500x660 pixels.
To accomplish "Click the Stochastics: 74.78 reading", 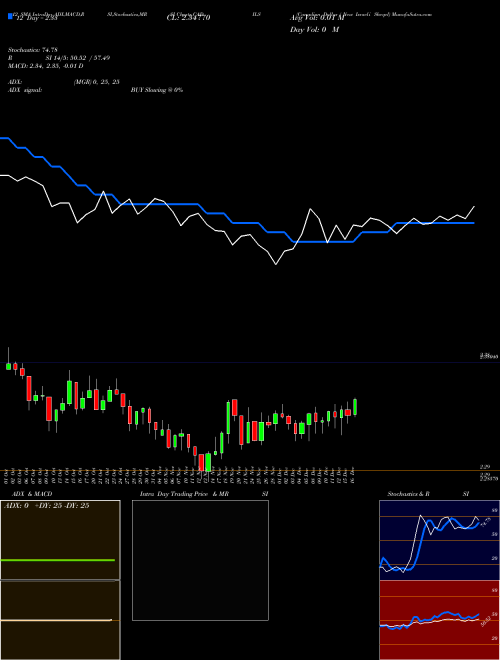I will point(32,50).
